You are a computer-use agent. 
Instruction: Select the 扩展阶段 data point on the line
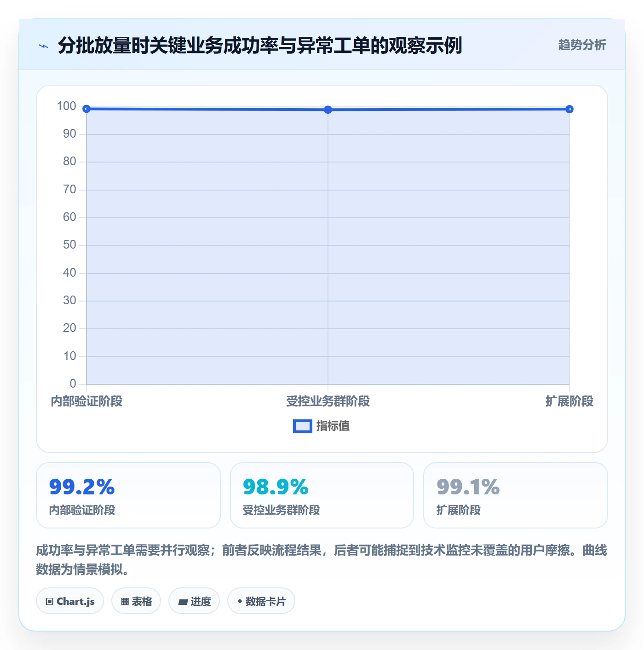coord(569,109)
